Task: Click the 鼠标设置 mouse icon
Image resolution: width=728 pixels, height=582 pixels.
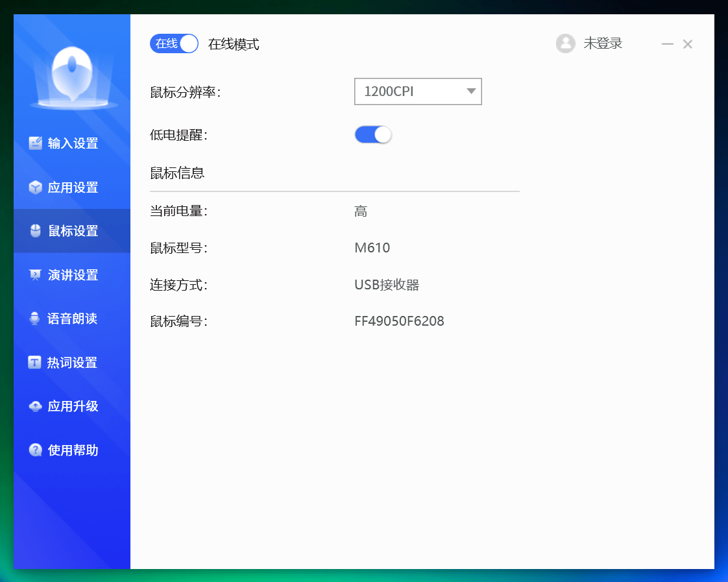Action: (35, 231)
